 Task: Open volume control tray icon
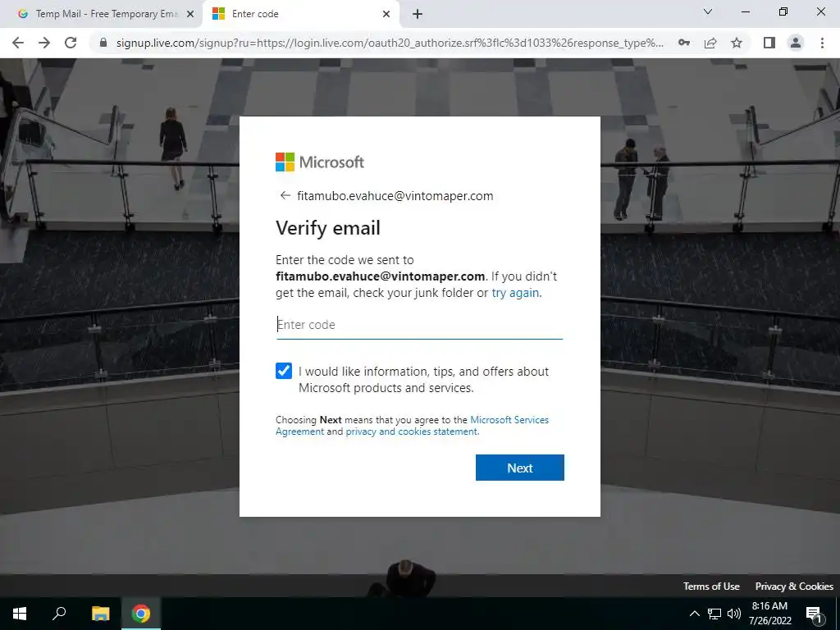click(734, 614)
